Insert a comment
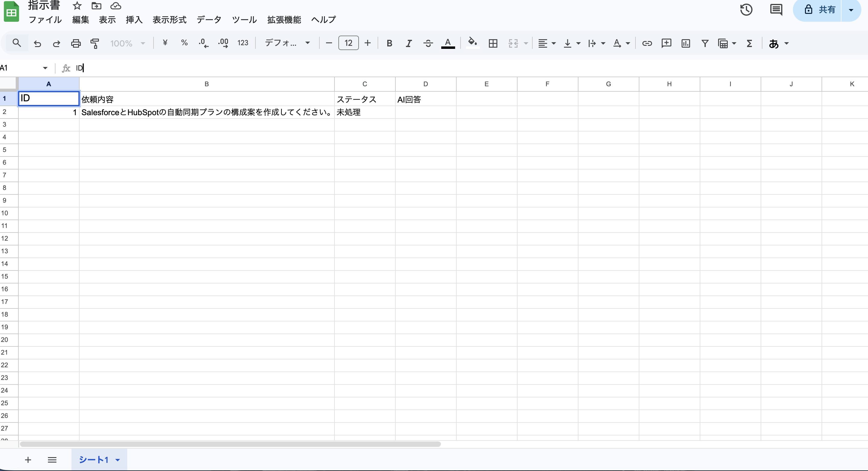 pyautogui.click(x=666, y=43)
